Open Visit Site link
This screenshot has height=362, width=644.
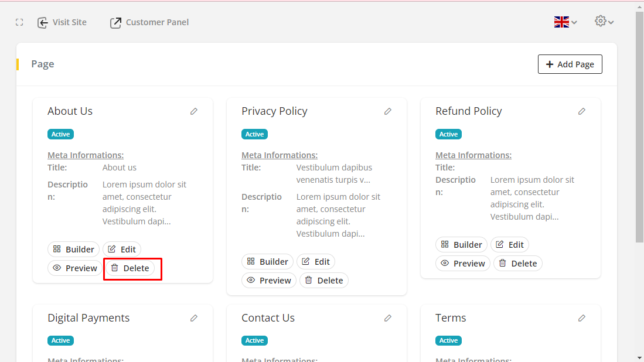coord(62,22)
